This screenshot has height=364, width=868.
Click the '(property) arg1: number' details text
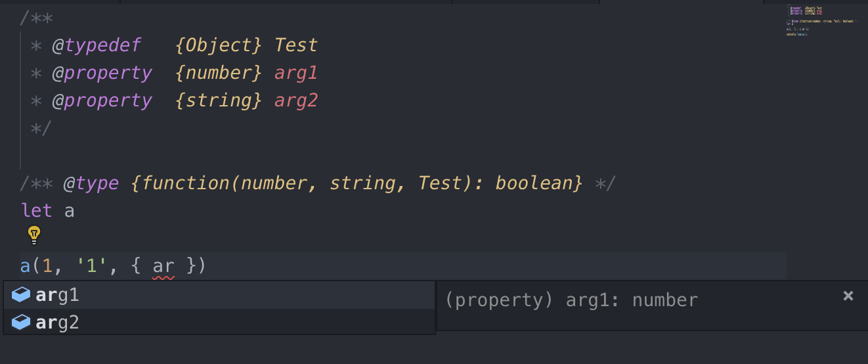point(571,300)
